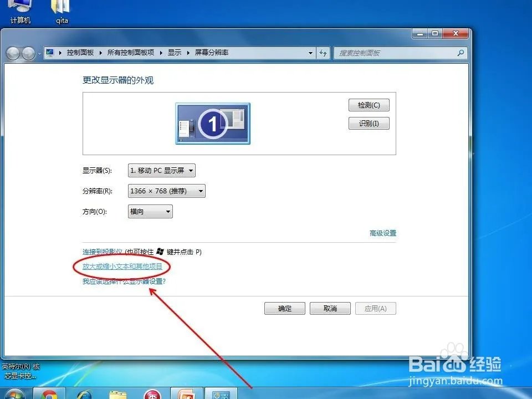The height and width of the screenshot is (399, 532).
Task: Open Internet Explorer from the taskbar
Action: point(86,395)
